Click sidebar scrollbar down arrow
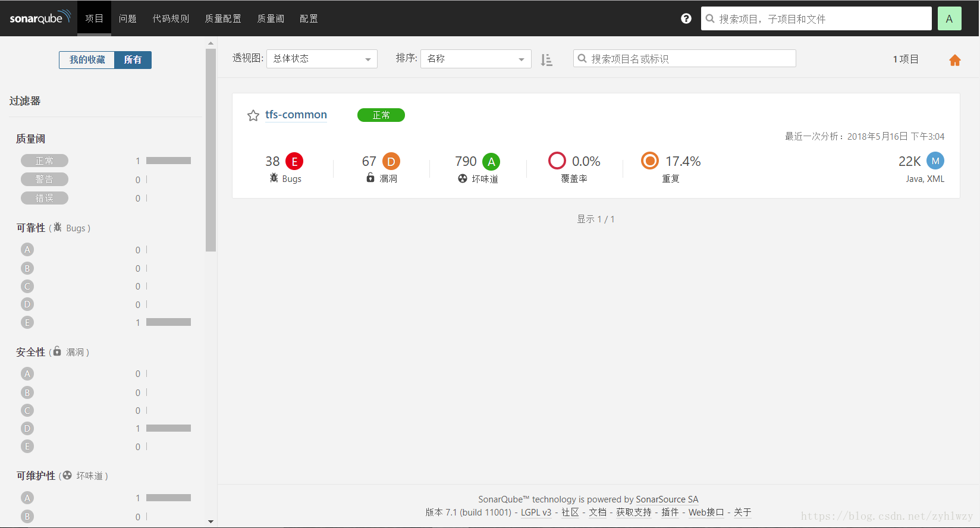Image resolution: width=980 pixels, height=528 pixels. click(x=211, y=521)
